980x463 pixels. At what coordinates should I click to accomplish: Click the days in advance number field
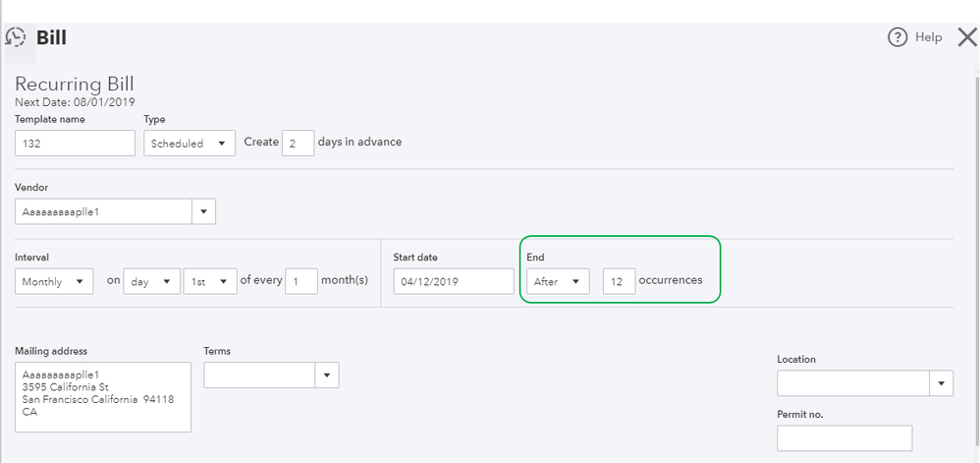click(298, 143)
